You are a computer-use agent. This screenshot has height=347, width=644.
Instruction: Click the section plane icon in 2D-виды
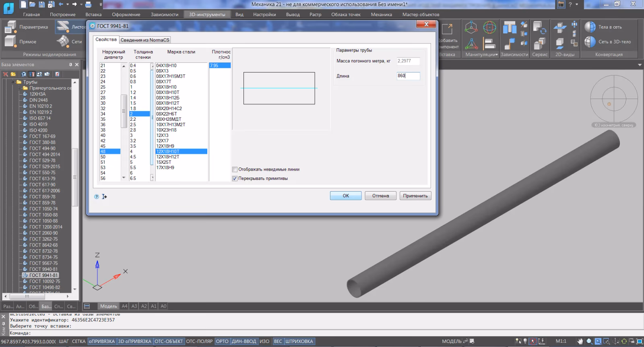560,28
